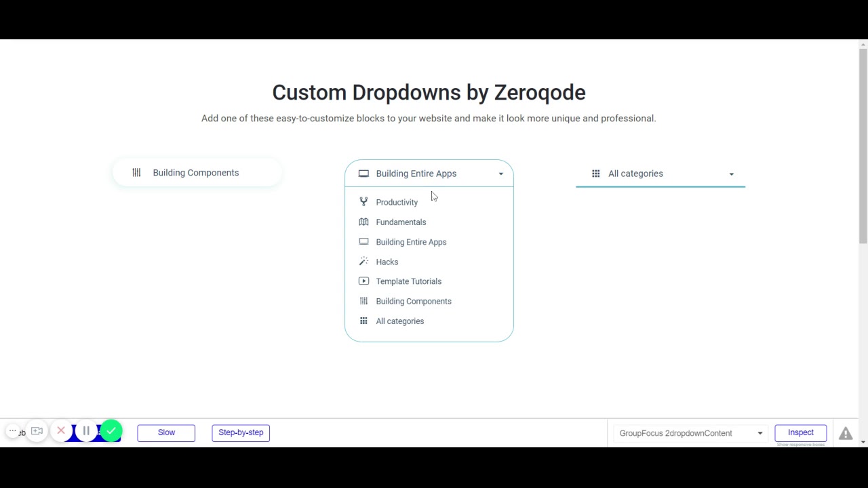
Task: Expand the underlined All categories dropdown
Action: click(x=660, y=174)
